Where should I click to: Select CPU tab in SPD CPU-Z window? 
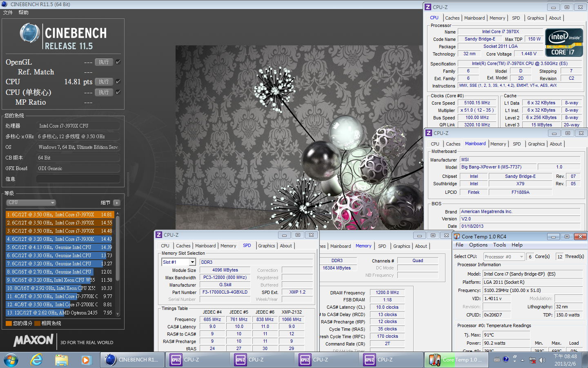point(165,246)
